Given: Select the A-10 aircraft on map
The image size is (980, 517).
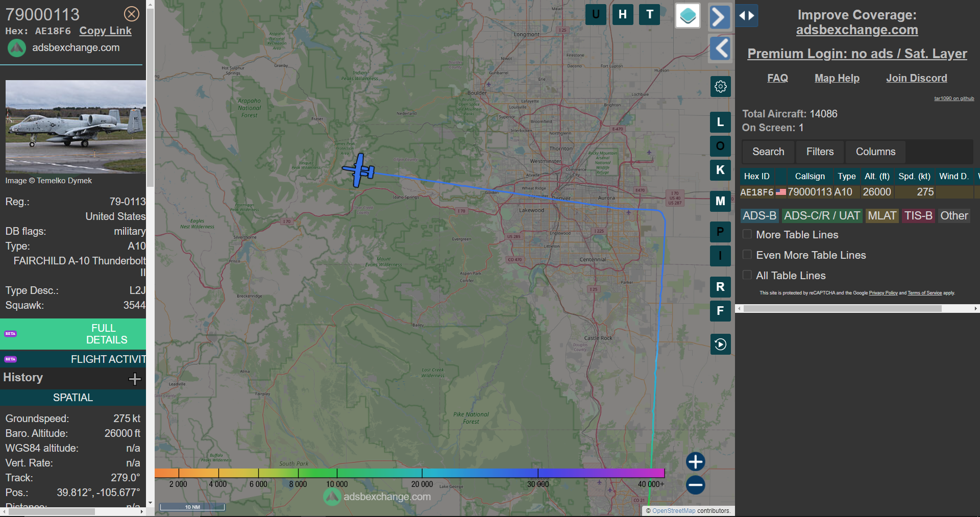Looking at the screenshot, I should point(359,170).
